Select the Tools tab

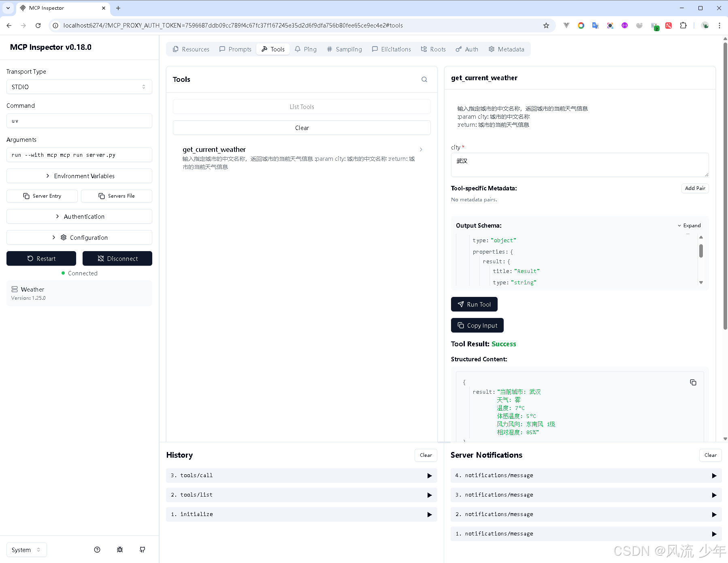[273, 49]
